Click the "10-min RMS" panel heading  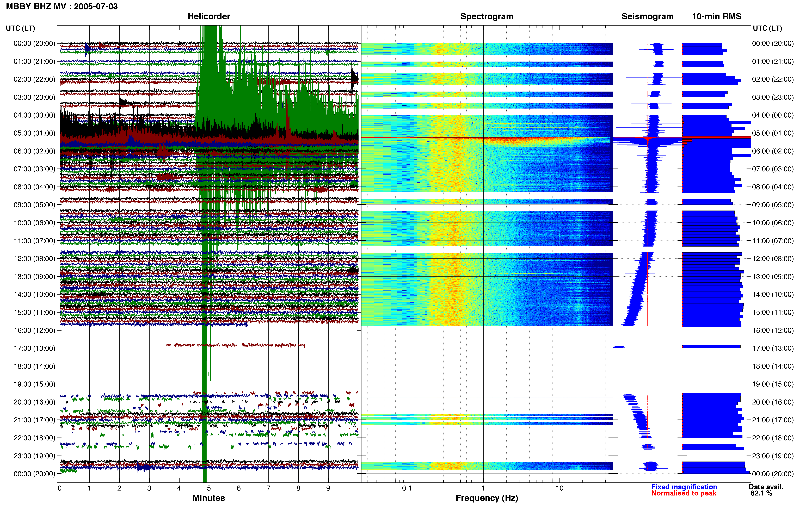717,16
